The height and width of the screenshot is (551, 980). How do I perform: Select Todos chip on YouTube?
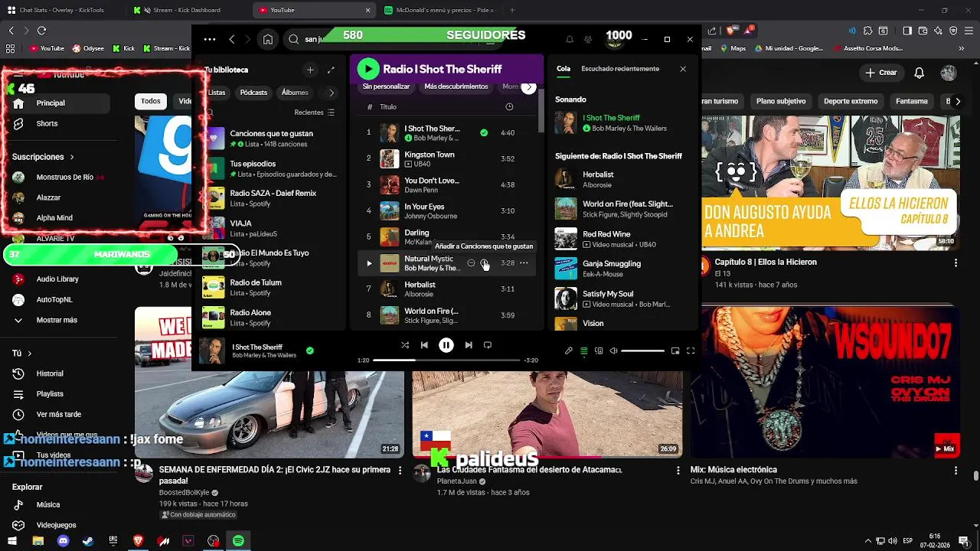[x=151, y=101]
